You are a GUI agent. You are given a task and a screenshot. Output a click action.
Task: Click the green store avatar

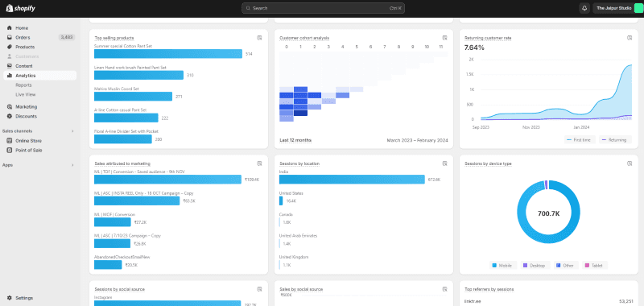638,8
